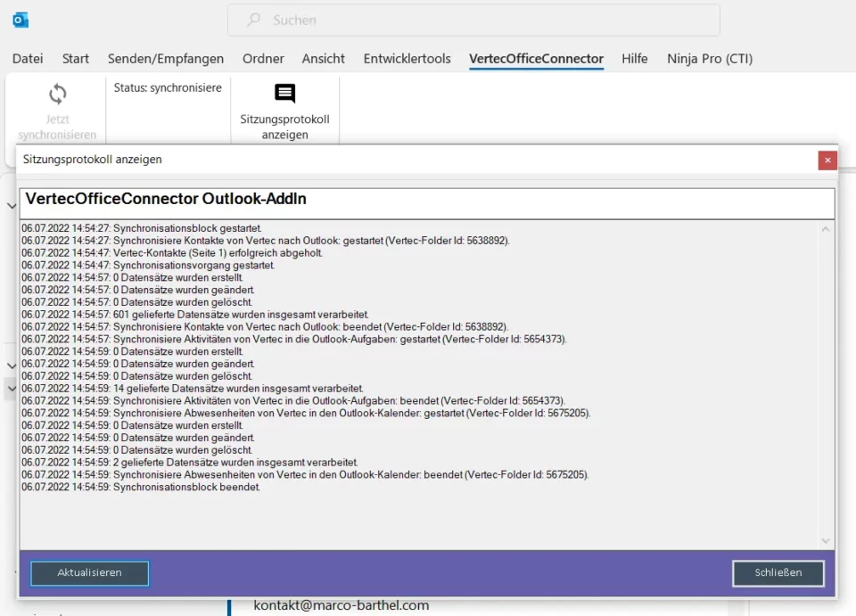The height and width of the screenshot is (616, 856).
Task: Click the 'VertecOfficeConnector Outlook-AddIn' heading
Action: pos(166,199)
